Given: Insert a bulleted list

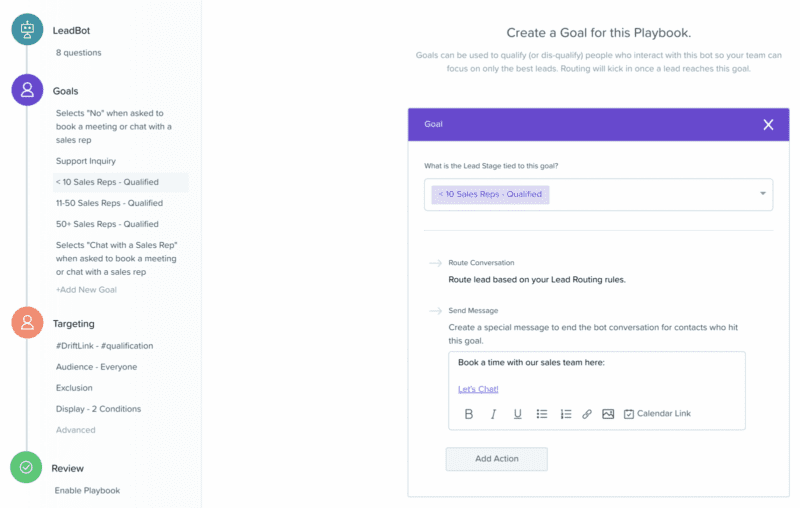Looking at the screenshot, I should pos(542,414).
